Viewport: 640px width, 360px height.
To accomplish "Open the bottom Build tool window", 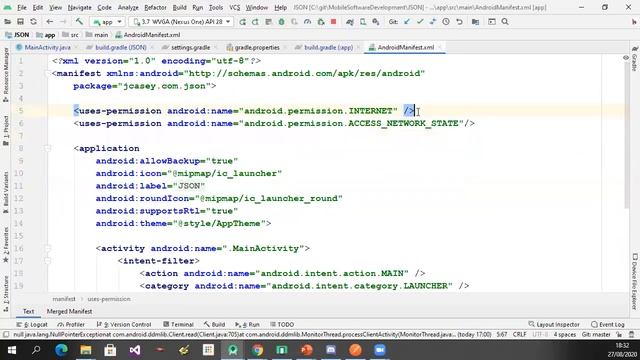I will click(214, 324).
